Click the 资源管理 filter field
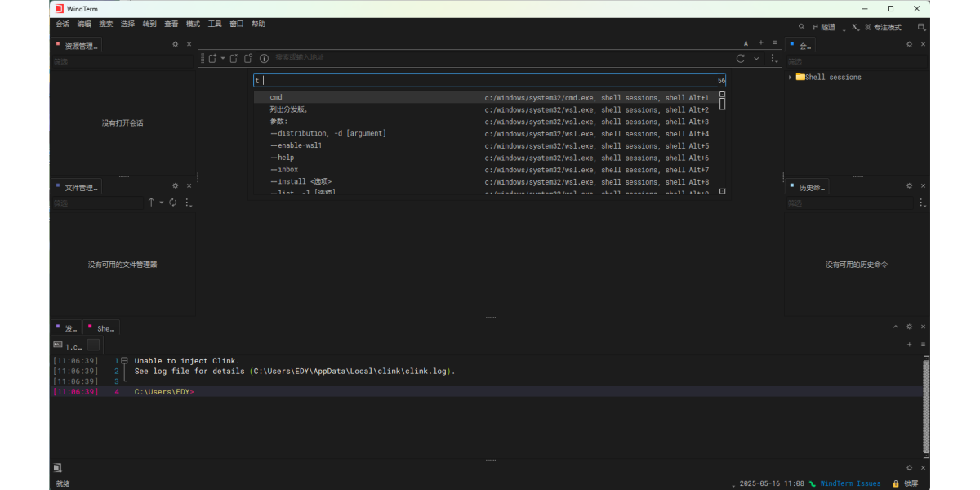This screenshot has height=490, width=980. coord(122,61)
